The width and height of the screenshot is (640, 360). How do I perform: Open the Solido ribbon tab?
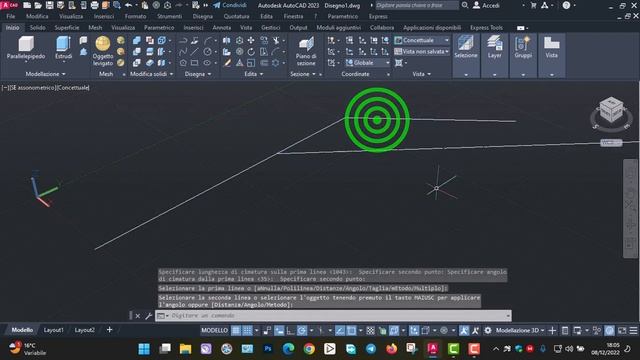[38, 28]
